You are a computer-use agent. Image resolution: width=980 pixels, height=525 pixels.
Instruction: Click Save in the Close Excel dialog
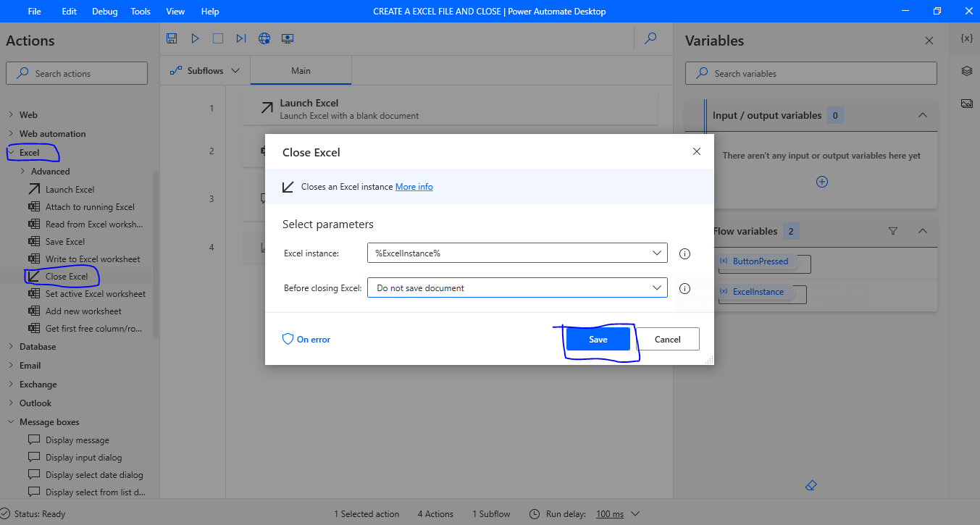[598, 339]
